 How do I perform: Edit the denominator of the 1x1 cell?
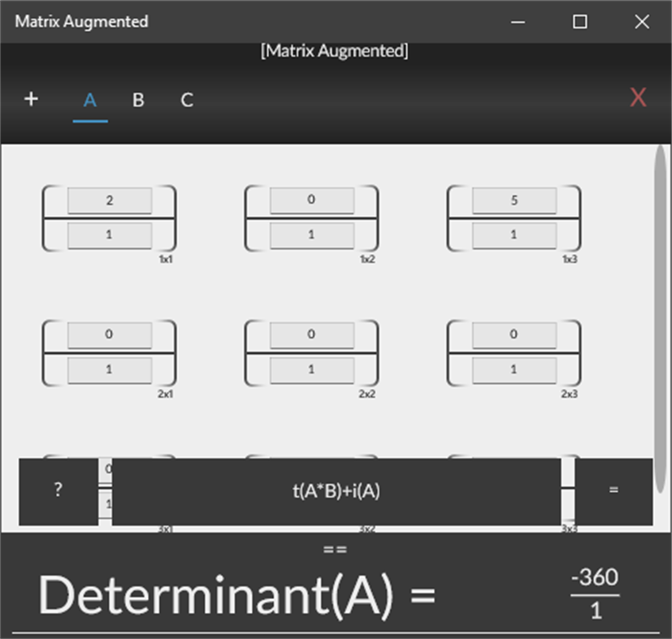[109, 235]
